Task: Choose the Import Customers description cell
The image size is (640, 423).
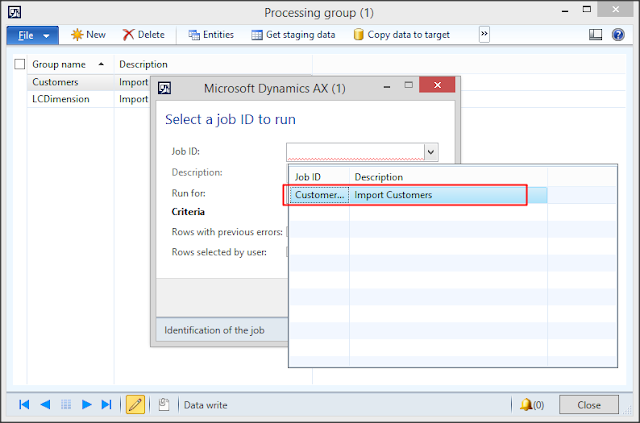Action: tap(448, 195)
